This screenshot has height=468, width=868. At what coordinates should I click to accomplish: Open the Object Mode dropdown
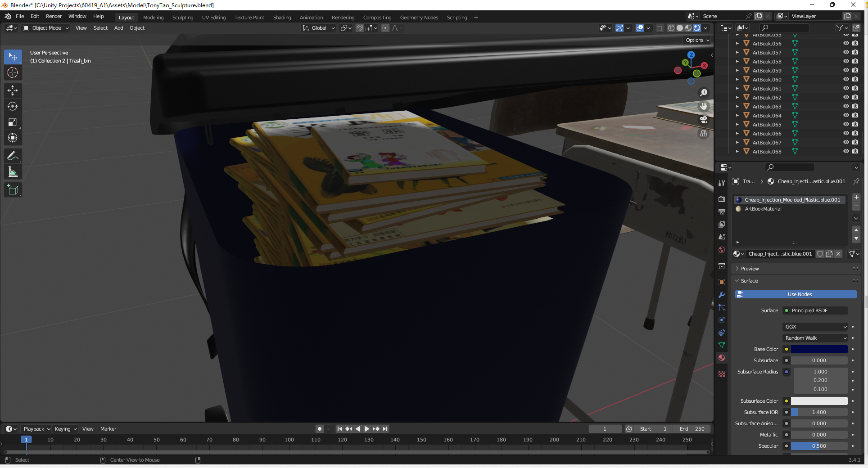coord(46,28)
